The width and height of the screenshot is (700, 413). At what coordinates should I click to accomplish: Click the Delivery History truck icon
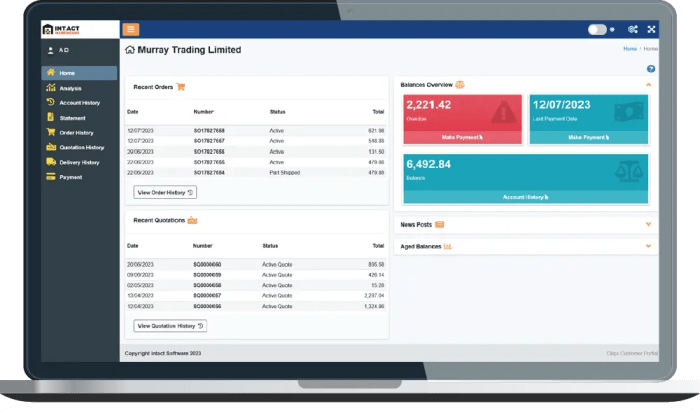click(50, 162)
